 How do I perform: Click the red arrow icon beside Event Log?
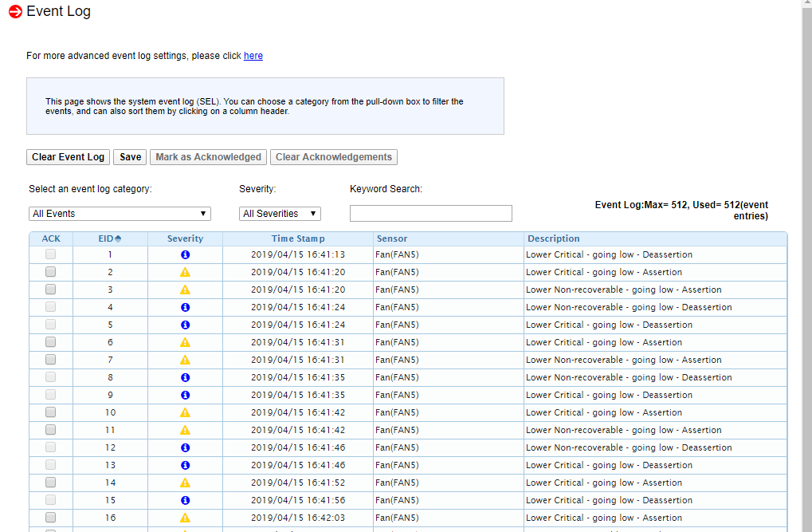[15, 11]
